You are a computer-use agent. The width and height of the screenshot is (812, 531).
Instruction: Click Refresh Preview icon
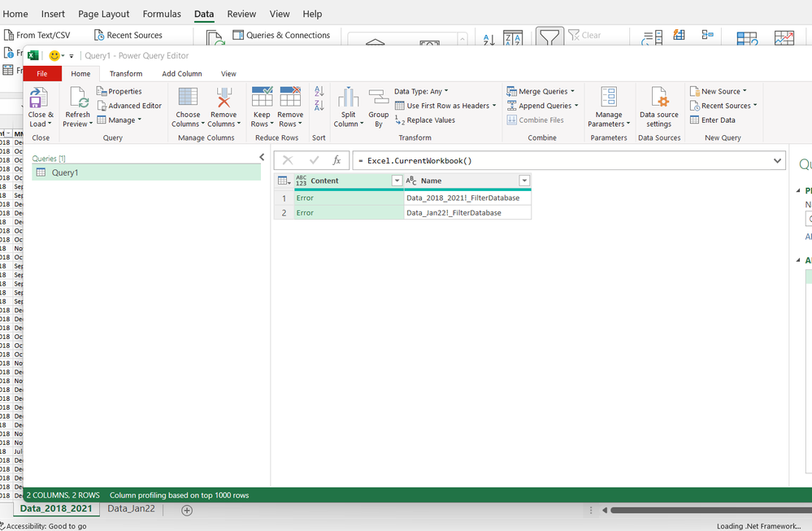[78, 97]
